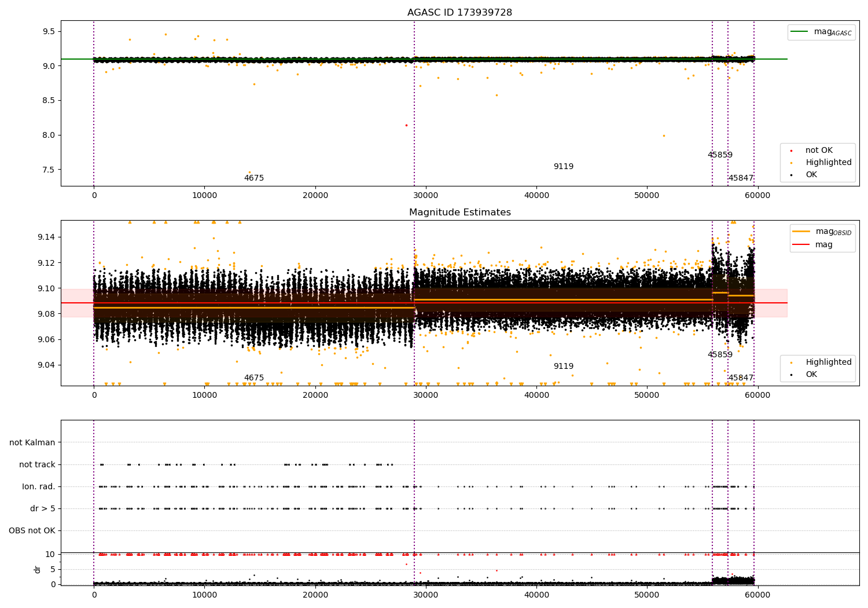The image size is (868, 608).
Task: Click the 30000 x-tick under the AGASC plot
Action: pyautogui.click(x=425, y=196)
